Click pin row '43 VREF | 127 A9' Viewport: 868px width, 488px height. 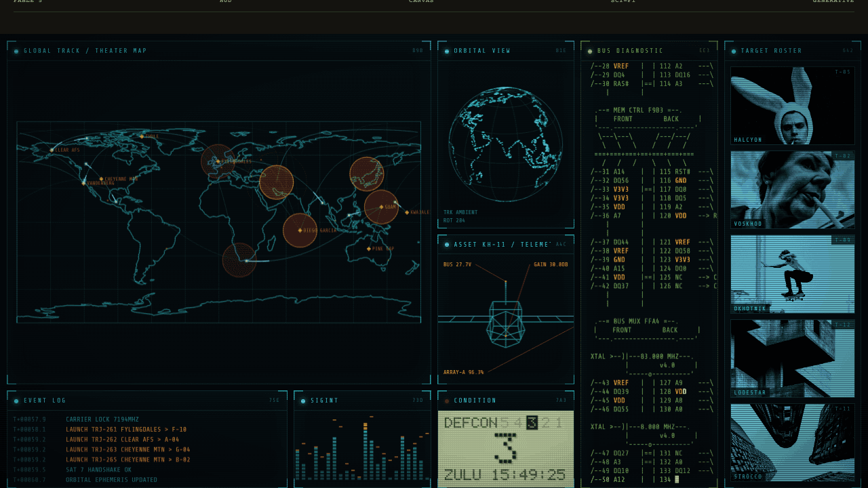652,383
